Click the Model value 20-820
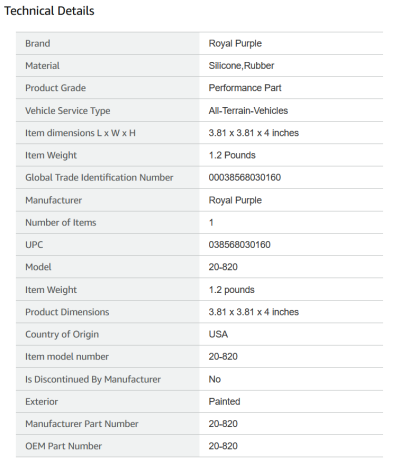 [x=223, y=267]
